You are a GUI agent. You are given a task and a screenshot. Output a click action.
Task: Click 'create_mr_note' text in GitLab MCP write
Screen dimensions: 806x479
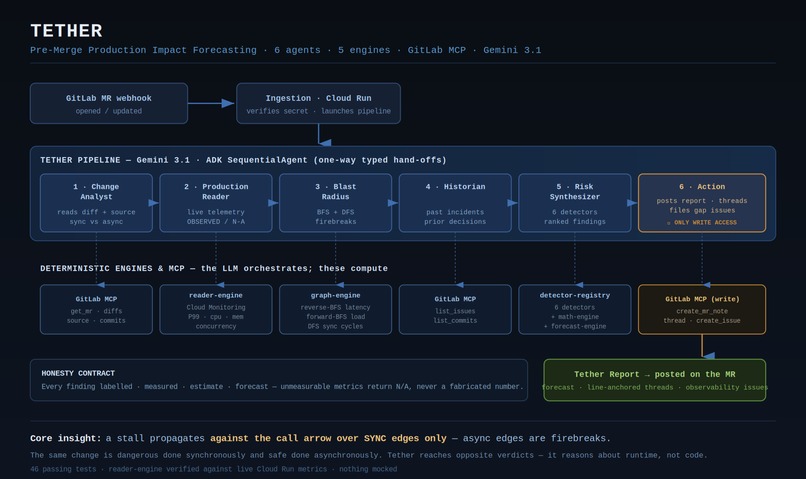702,311
